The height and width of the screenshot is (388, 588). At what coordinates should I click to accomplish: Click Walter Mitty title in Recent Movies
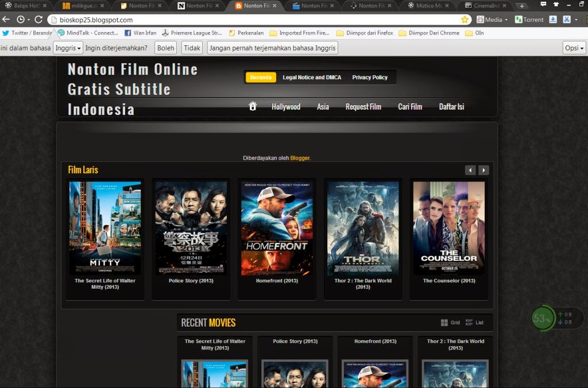click(x=215, y=344)
